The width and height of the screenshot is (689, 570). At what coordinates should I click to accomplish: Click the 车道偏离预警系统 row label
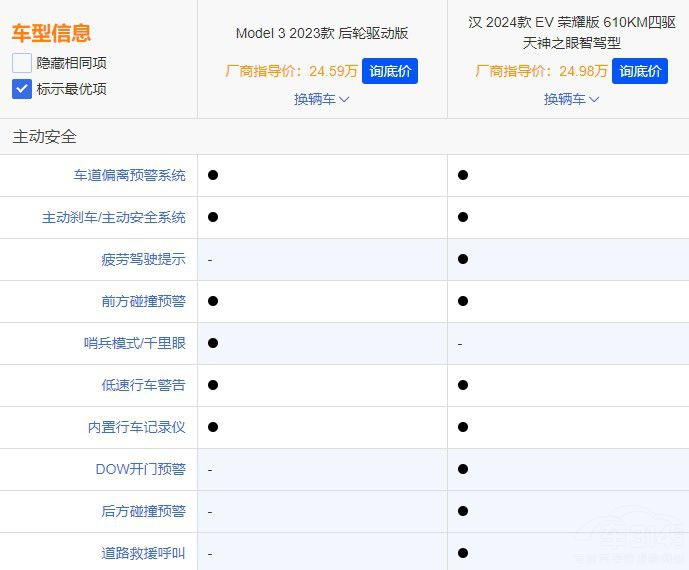coord(129,175)
